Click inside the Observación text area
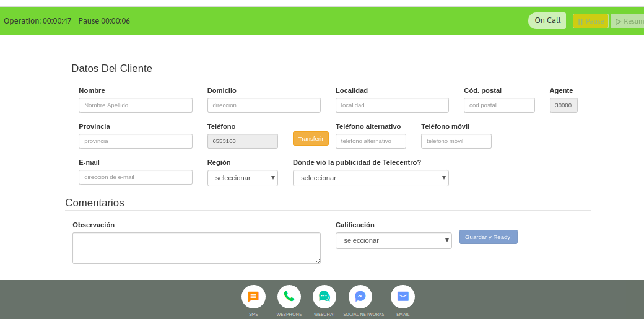Viewport: 644px width, 319px height. 197,248
